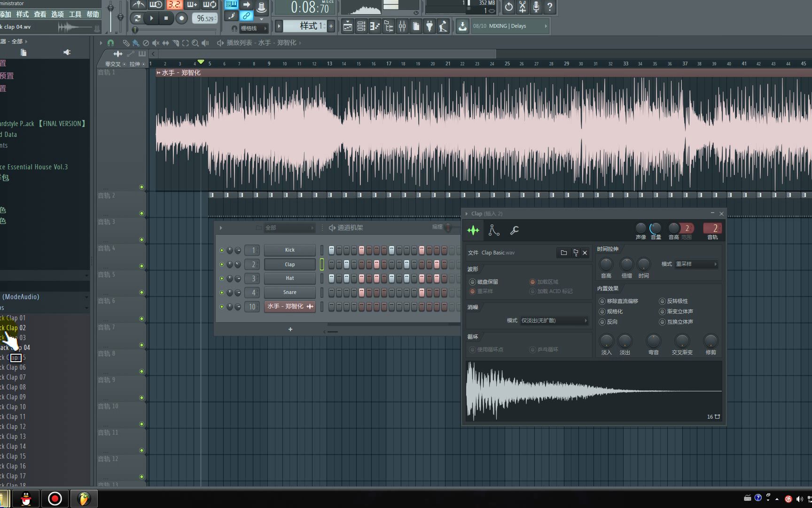Open 消噪 模式 仅淡出 dropdown
The image size is (812, 508).
point(554,320)
